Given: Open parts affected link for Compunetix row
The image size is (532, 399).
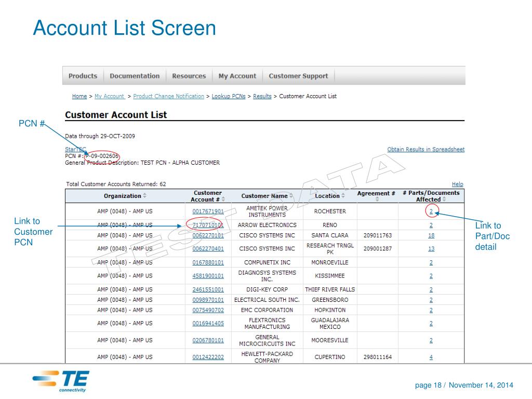Looking at the screenshot, I should (431, 262).
